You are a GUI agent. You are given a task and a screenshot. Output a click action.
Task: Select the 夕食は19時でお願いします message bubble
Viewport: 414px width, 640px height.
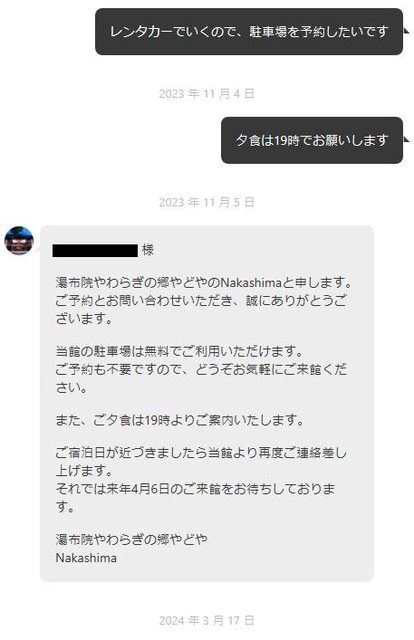tap(312, 140)
